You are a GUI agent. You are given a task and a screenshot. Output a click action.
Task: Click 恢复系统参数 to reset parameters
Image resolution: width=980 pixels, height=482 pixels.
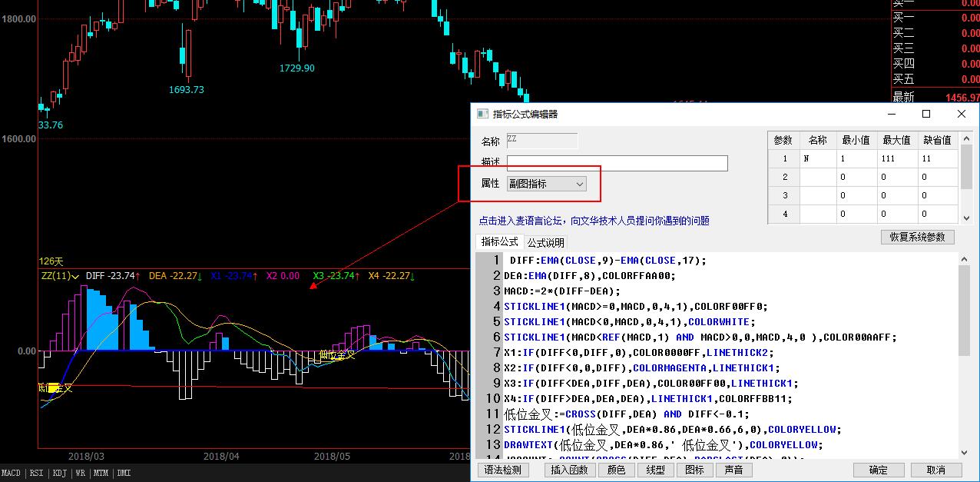(917, 237)
